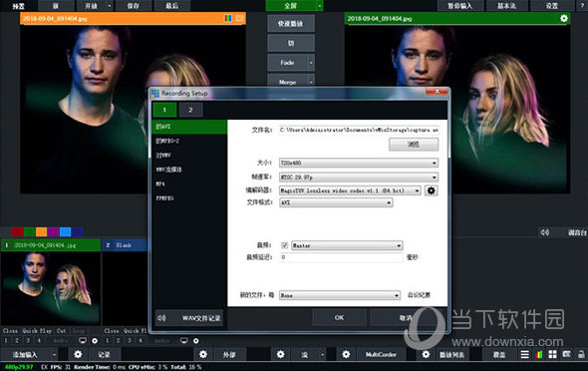
Task: Select MP4 format in left list
Action: pyautogui.click(x=189, y=184)
